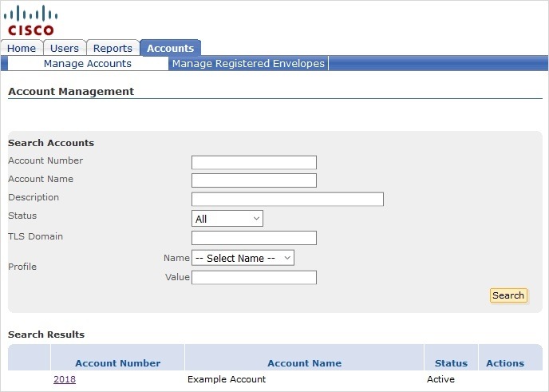Select the Accounts tab
Viewport: 549px width, 392px height.
click(x=170, y=48)
